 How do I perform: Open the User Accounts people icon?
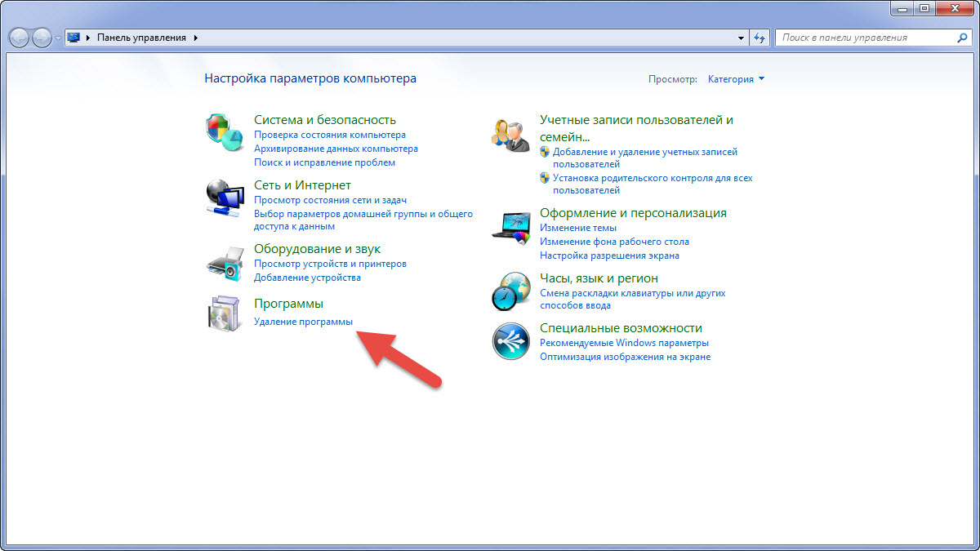point(510,134)
